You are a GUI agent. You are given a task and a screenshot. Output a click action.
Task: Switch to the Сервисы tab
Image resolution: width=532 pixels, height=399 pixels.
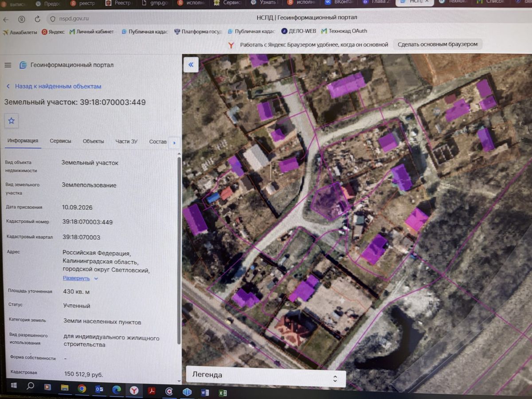60,141
